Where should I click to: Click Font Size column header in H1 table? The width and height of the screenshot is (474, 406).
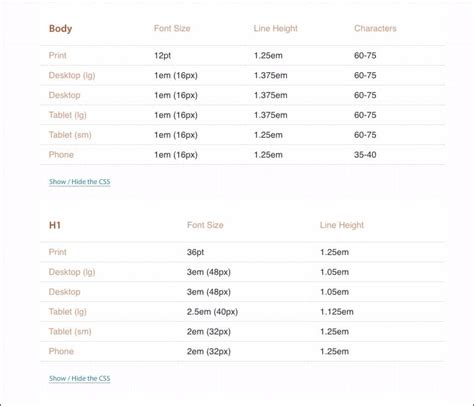205,225
